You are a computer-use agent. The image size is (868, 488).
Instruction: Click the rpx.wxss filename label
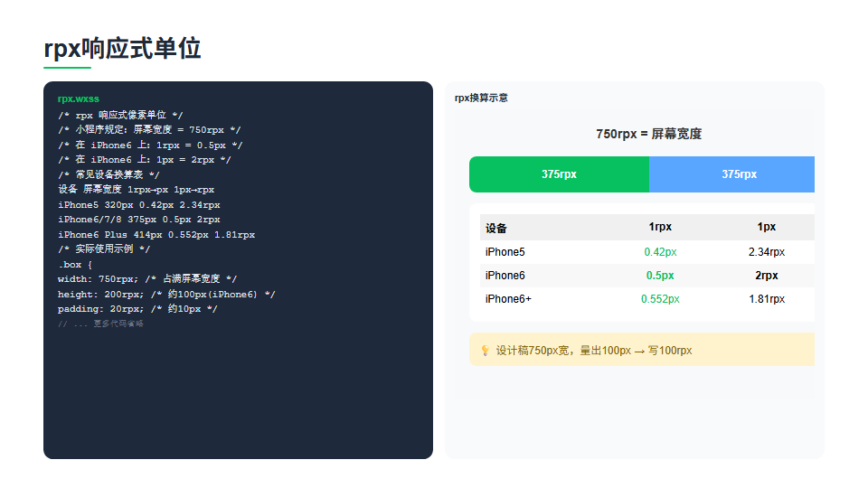tap(79, 99)
